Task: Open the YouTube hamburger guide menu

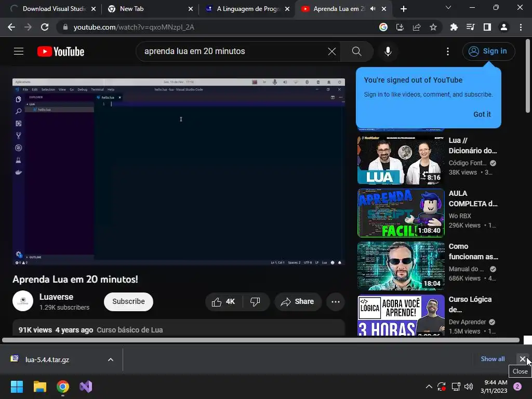Action: pyautogui.click(x=19, y=51)
